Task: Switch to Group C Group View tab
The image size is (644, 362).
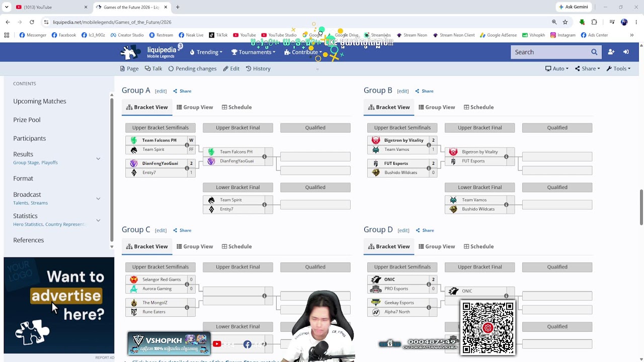Action: click(195, 246)
